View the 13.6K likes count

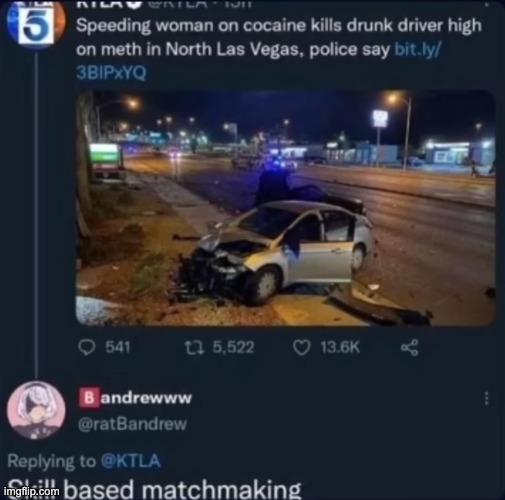(340, 347)
